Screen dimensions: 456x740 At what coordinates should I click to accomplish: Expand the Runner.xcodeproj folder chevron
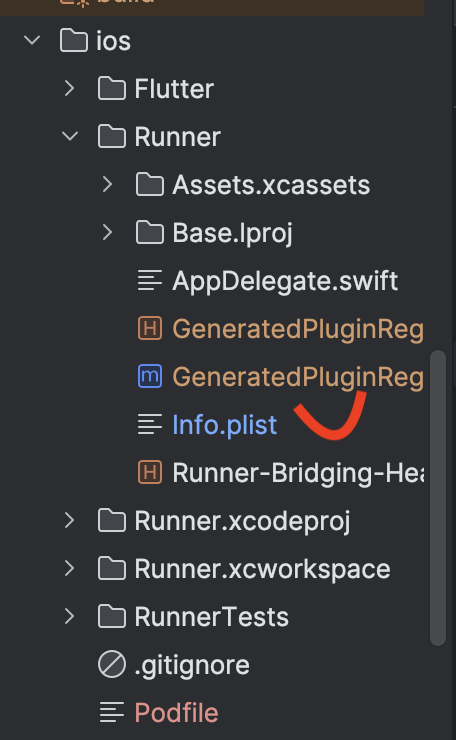pyautogui.click(x=70, y=520)
